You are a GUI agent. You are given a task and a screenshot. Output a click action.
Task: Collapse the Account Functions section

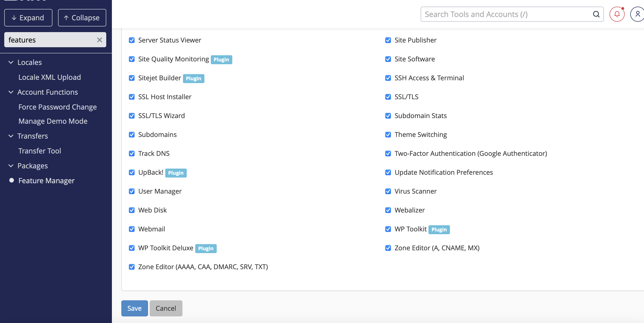point(11,92)
